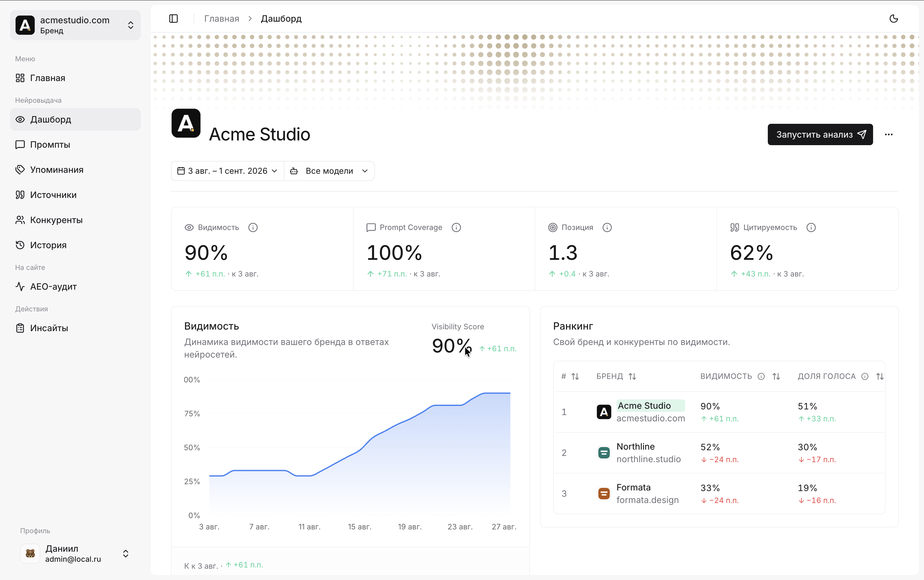Open История in sidebar

pyautogui.click(x=75, y=245)
